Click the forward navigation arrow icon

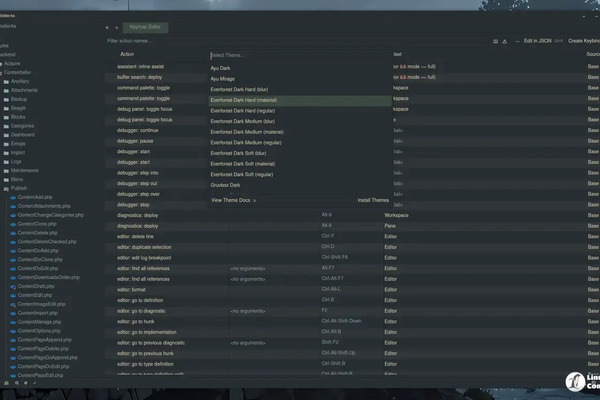[x=117, y=28]
